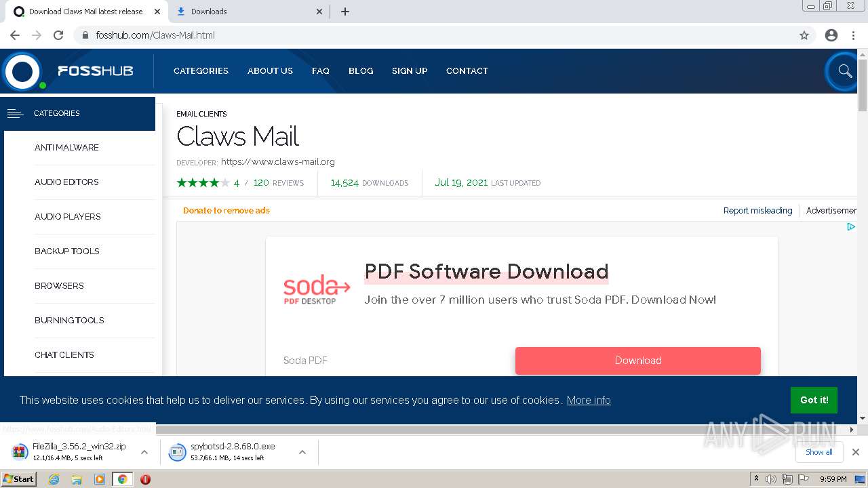Open Windows Explorer from the taskbar
868x488 pixels.
tap(77, 479)
